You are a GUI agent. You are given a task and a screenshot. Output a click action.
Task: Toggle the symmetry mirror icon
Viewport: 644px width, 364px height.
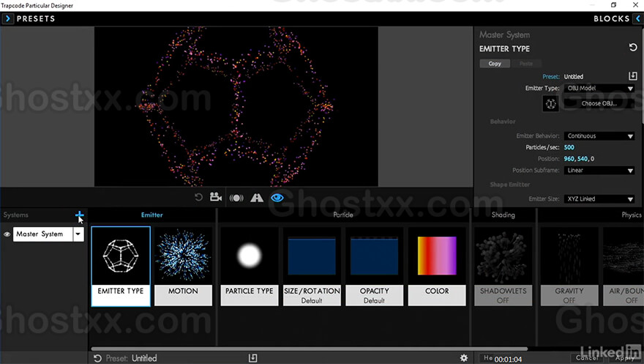(x=257, y=198)
